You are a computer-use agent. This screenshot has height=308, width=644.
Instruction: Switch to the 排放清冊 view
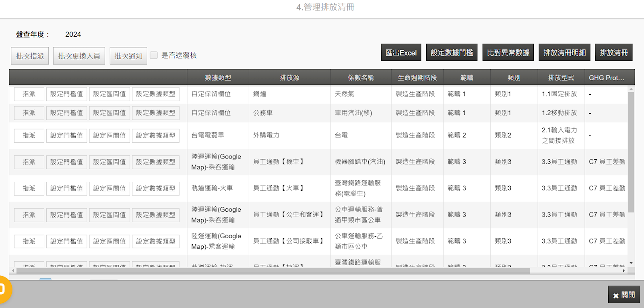click(x=613, y=52)
